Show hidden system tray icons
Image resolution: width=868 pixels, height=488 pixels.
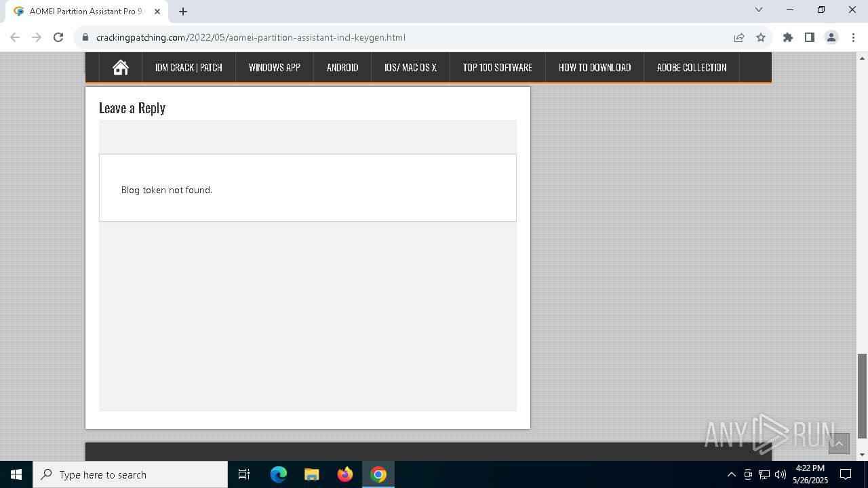pyautogui.click(x=731, y=474)
